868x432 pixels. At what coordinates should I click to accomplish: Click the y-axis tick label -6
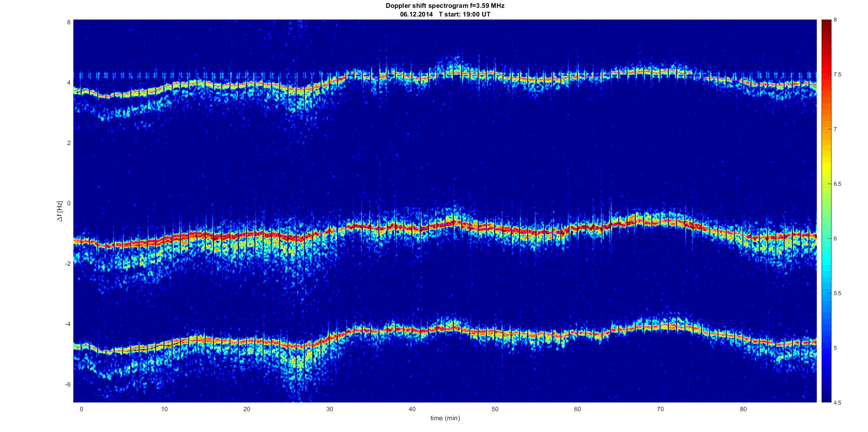pyautogui.click(x=67, y=384)
